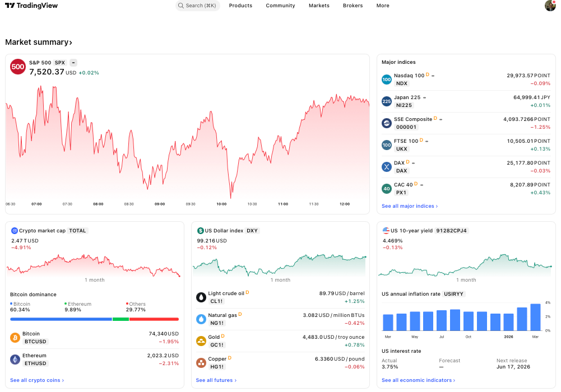Click the Bitcoin price 74,340 USD
This screenshot has width=561, height=392.
164,334
